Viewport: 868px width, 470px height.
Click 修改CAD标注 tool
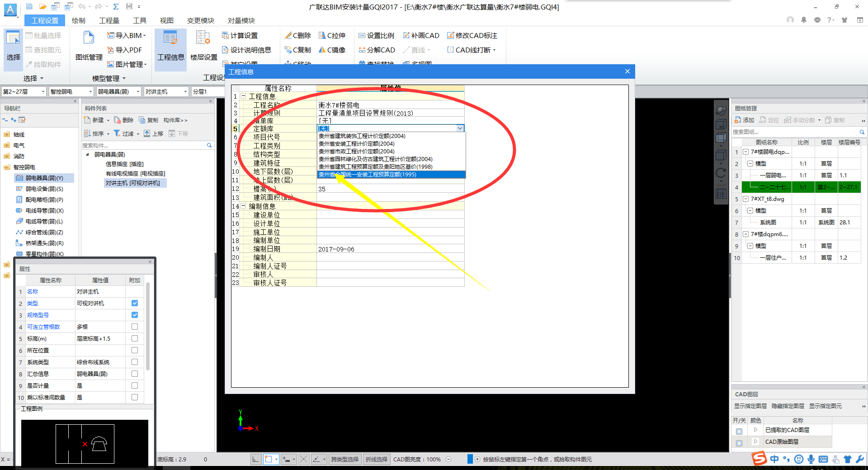472,35
